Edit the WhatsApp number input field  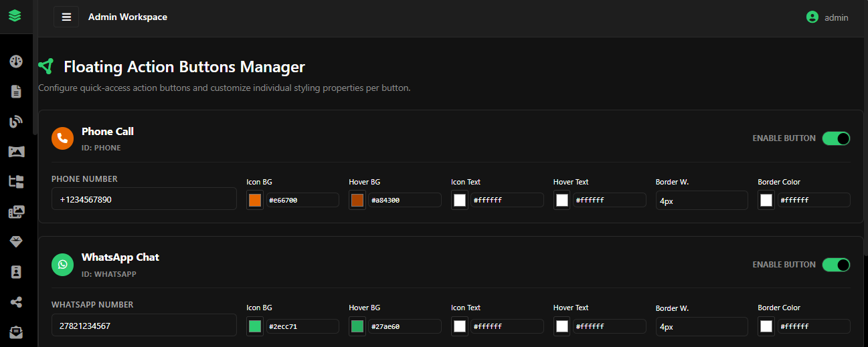coord(144,325)
